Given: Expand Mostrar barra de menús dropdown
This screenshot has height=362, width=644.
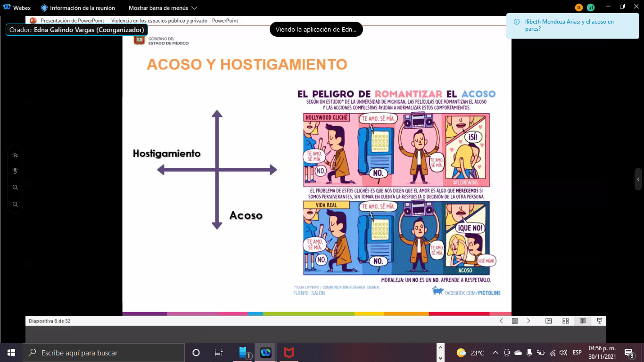Looking at the screenshot, I should 163,8.
